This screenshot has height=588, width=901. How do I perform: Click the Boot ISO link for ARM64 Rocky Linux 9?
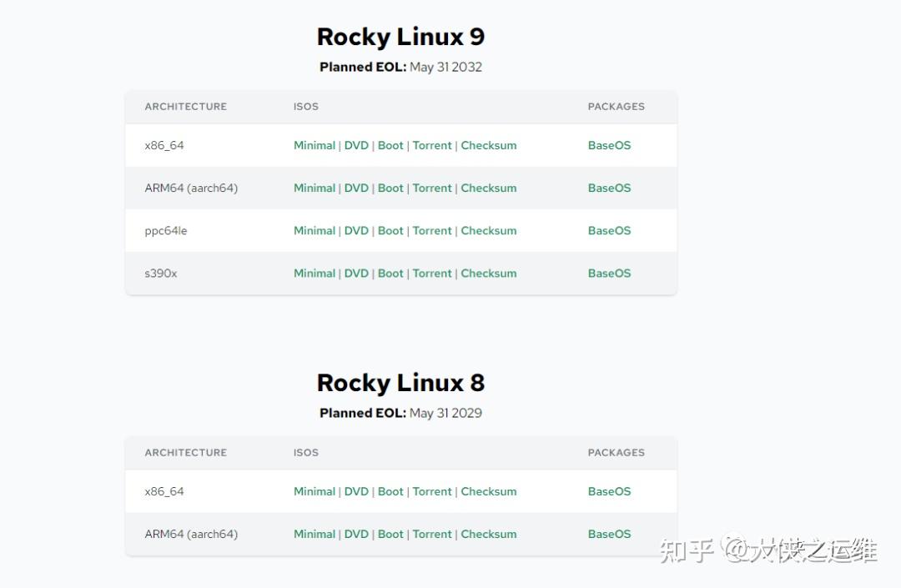click(x=390, y=188)
